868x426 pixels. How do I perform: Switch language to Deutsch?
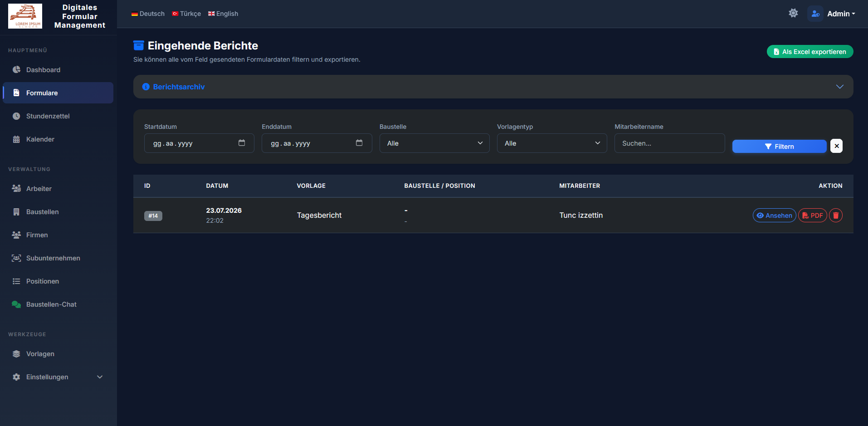point(148,14)
